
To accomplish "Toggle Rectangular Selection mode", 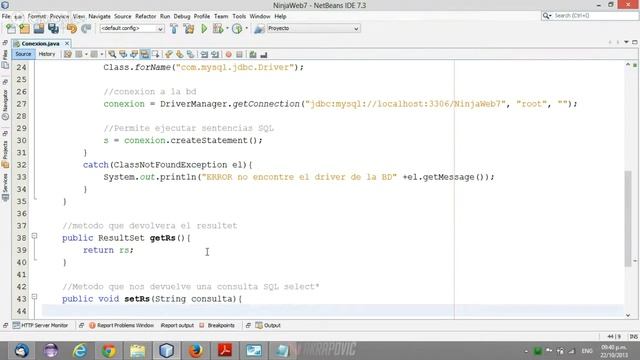I will click(156, 54).
